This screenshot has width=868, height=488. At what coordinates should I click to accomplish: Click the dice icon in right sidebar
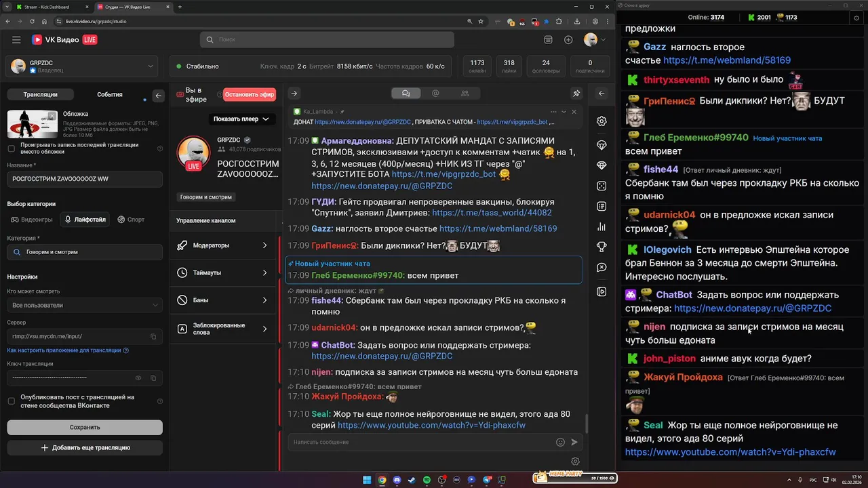[x=601, y=186]
